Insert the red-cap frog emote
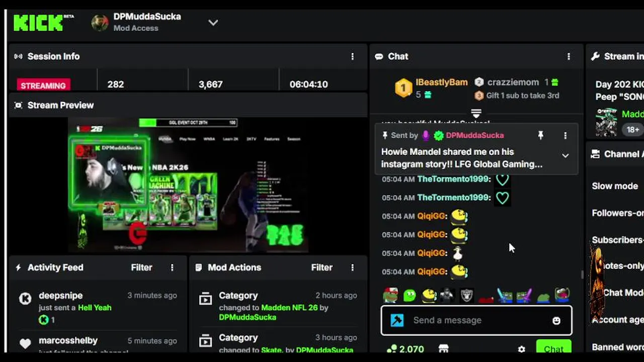The image size is (644, 362). tap(390, 295)
